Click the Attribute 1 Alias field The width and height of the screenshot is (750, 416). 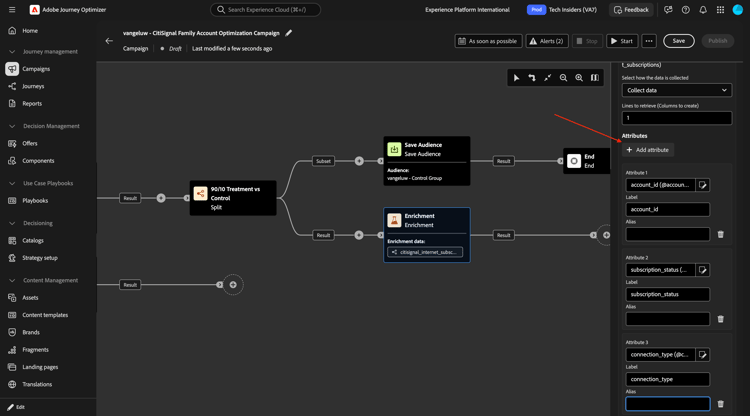(667, 234)
